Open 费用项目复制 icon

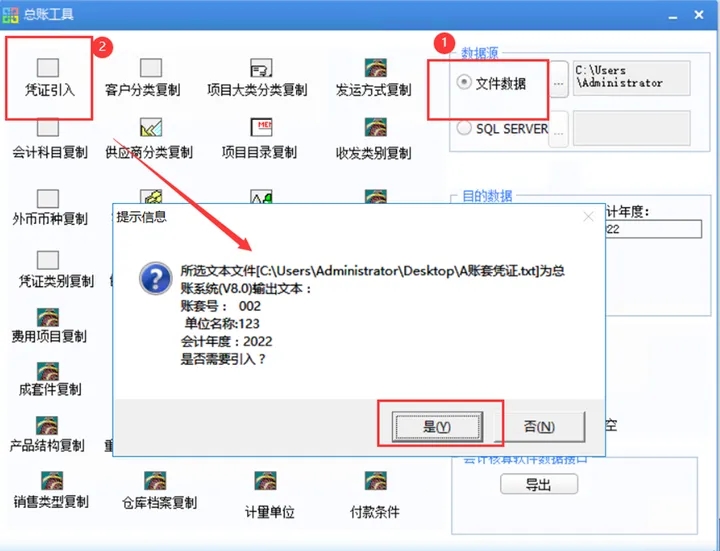click(x=49, y=326)
